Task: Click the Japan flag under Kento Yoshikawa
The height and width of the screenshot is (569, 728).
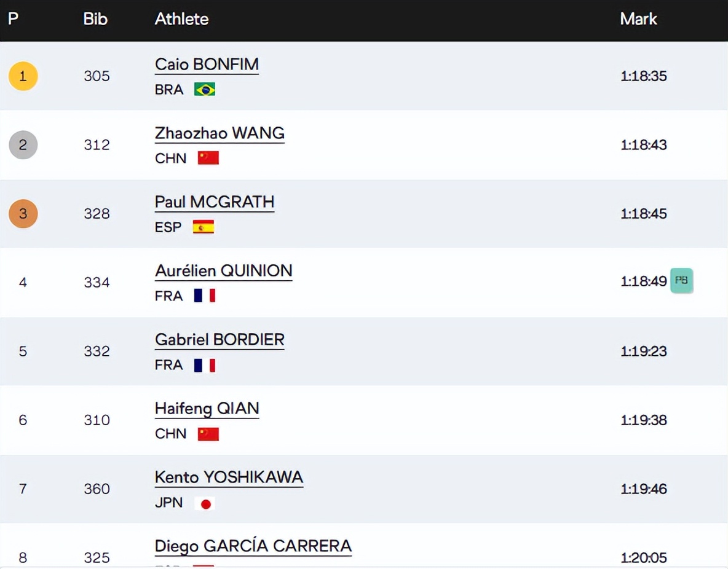Action: (x=205, y=504)
